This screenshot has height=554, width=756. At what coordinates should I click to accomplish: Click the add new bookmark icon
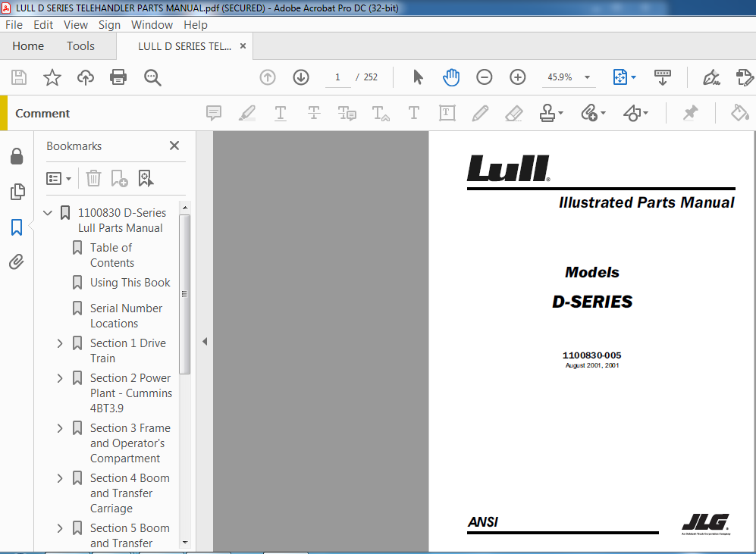tap(119, 178)
